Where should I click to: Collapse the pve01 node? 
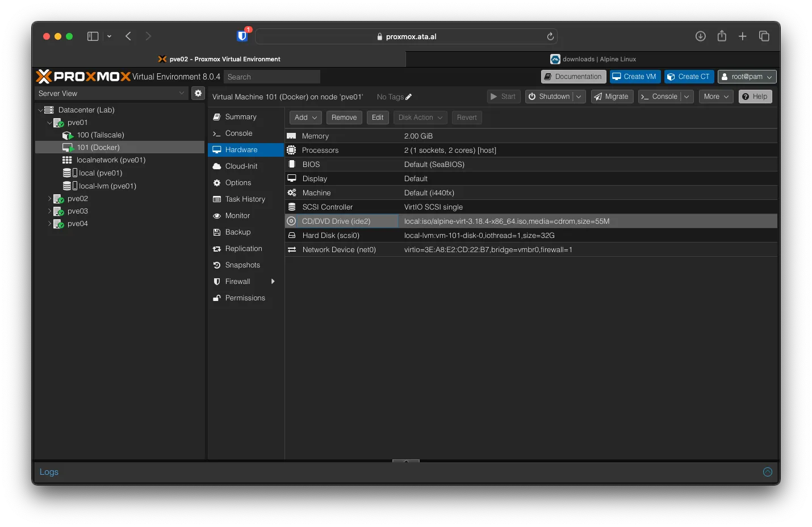point(49,123)
